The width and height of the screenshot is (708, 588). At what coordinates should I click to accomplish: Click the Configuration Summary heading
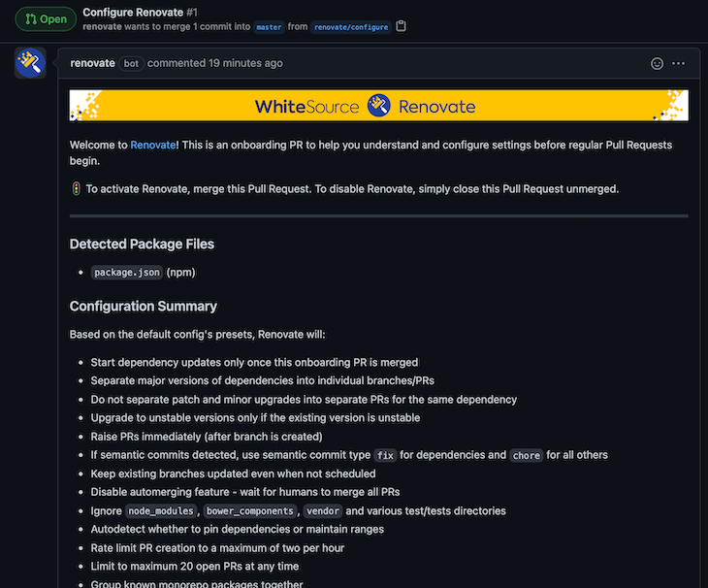click(x=144, y=307)
